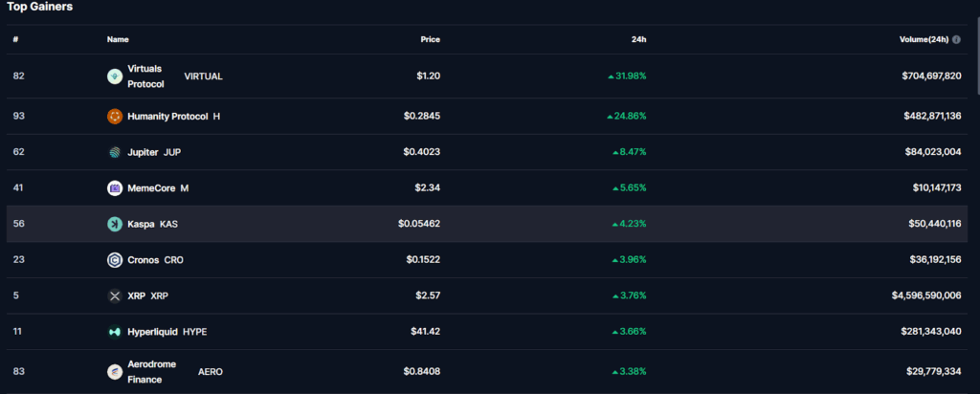Click the Cronos coin icon
The height and width of the screenshot is (394, 980).
point(115,260)
